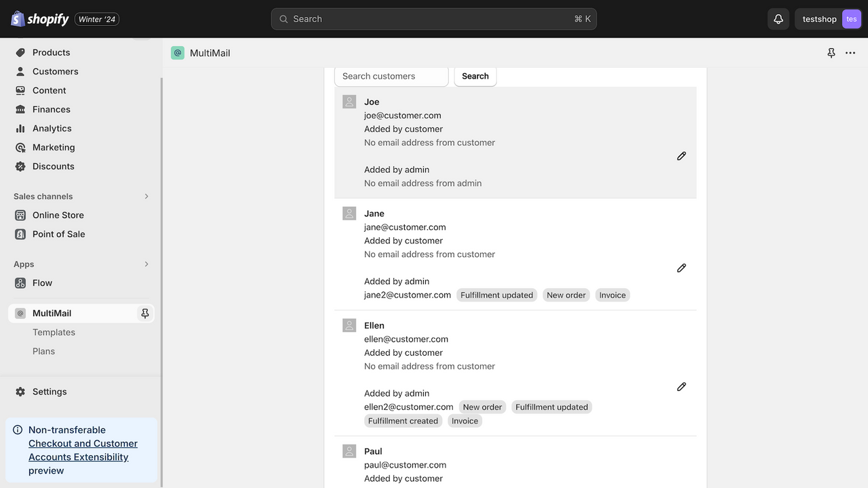Click the MultiMail sidebar app icon
The width and height of the screenshot is (868, 488).
(x=20, y=313)
